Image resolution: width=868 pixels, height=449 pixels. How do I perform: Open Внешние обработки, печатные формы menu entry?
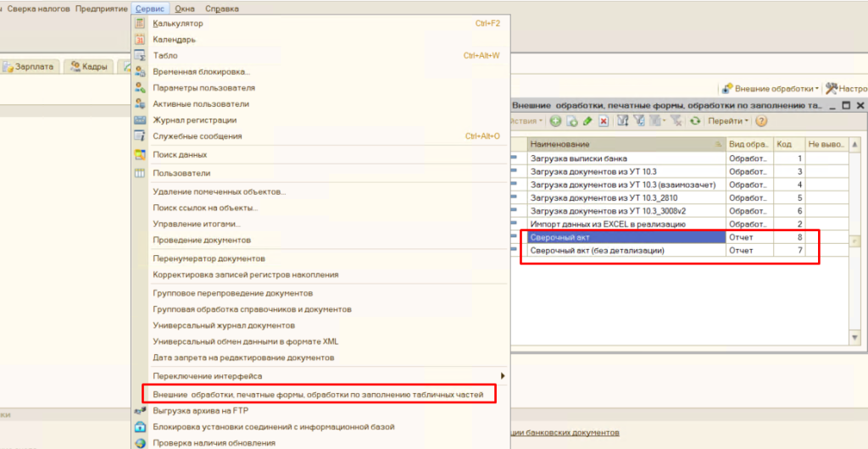coord(318,395)
